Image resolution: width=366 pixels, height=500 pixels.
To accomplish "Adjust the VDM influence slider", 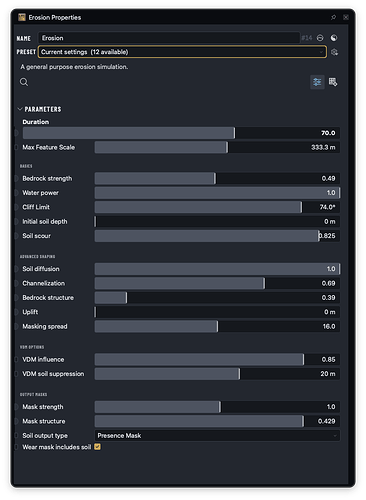I will coord(217,360).
